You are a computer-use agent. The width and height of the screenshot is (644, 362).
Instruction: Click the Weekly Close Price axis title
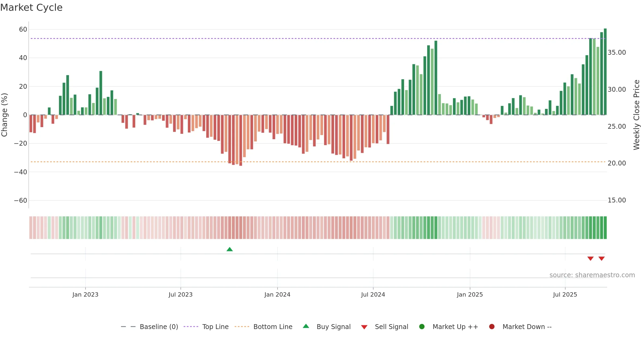point(636,115)
